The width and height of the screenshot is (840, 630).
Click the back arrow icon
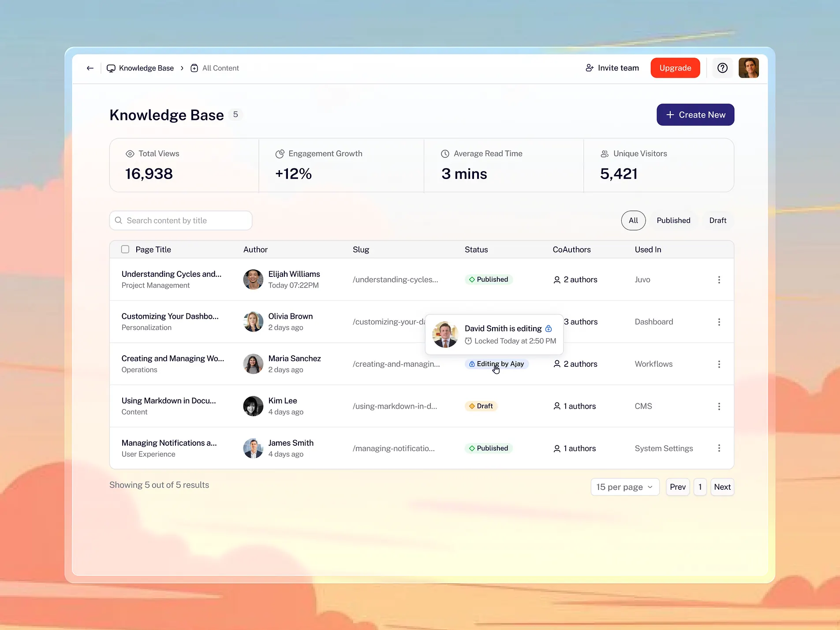[90, 68]
